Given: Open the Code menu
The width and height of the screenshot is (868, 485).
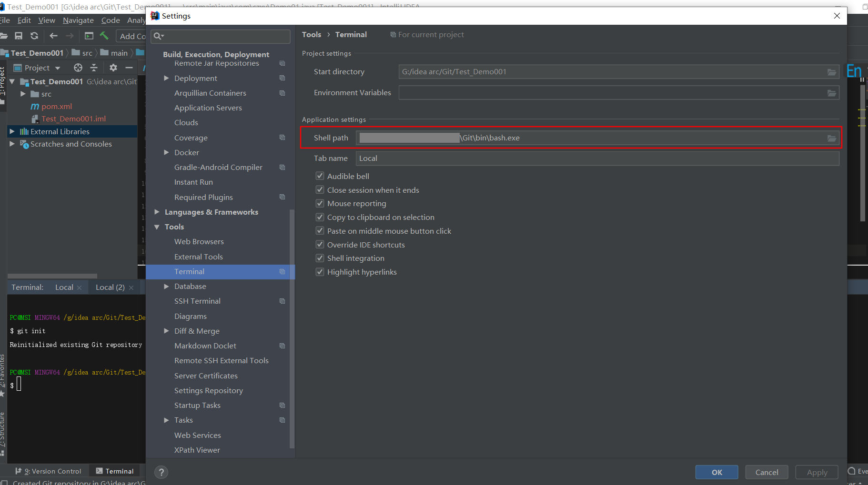Looking at the screenshot, I should pyautogui.click(x=111, y=20).
